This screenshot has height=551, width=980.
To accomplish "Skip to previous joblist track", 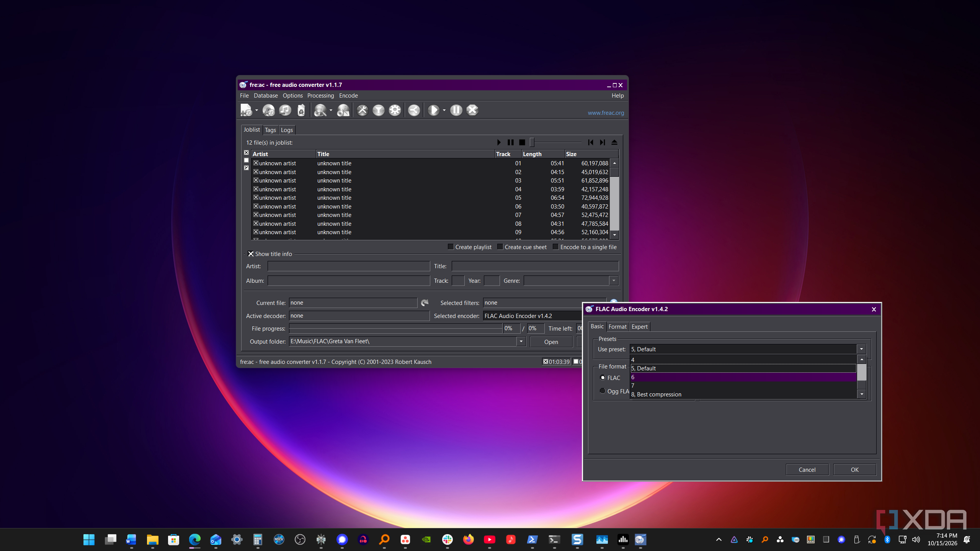I will click(x=591, y=142).
